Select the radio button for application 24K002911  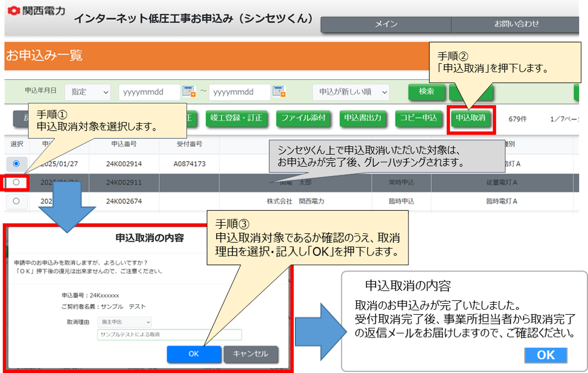pos(16,182)
